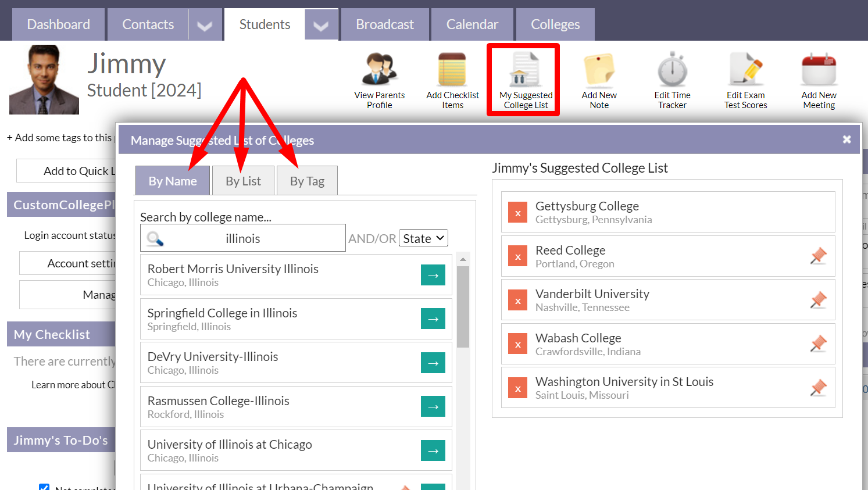Click Vanderbilt University name in suggested list
Viewport: 868px width, 490px height.
[x=592, y=294]
